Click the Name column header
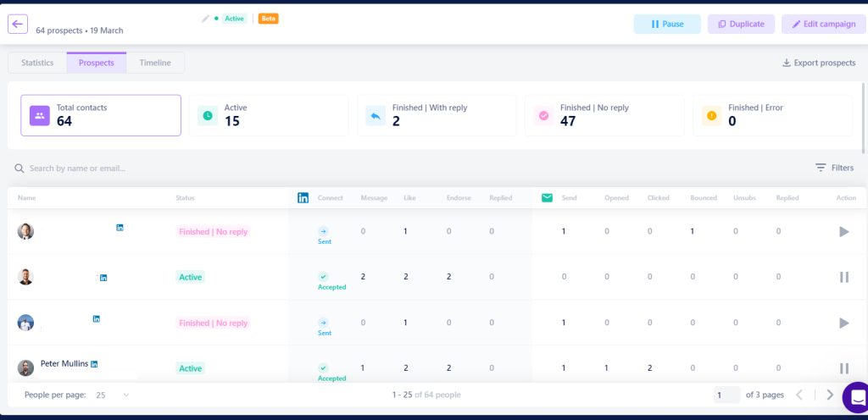Viewport: 868px width, 420px height. [25, 198]
